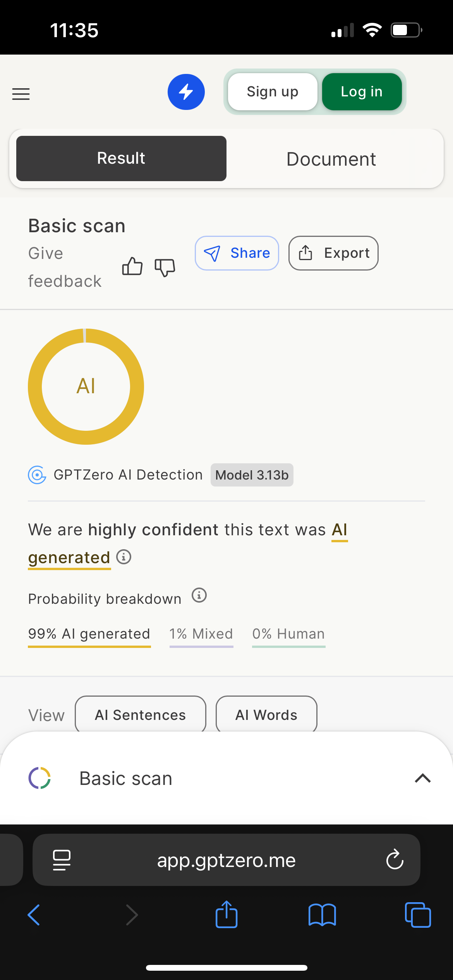The width and height of the screenshot is (453, 980).
Task: Give thumbs up feedback
Action: [132, 267]
